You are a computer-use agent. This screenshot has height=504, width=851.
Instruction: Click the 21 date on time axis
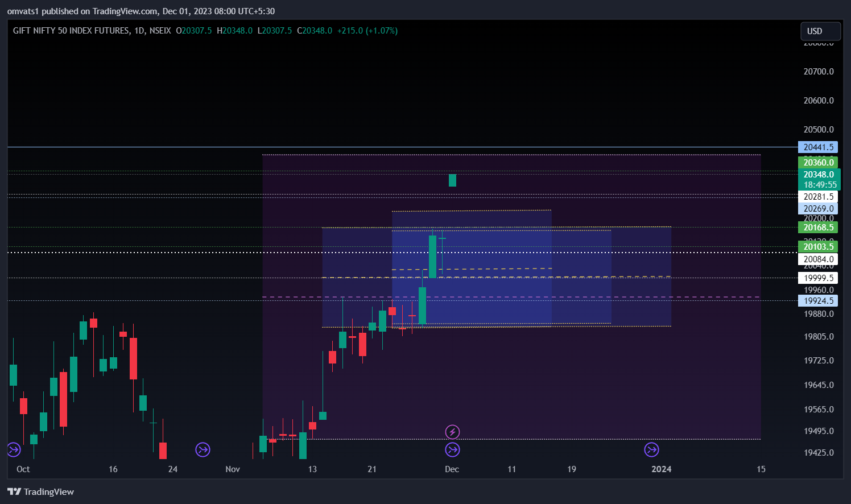tap(372, 469)
